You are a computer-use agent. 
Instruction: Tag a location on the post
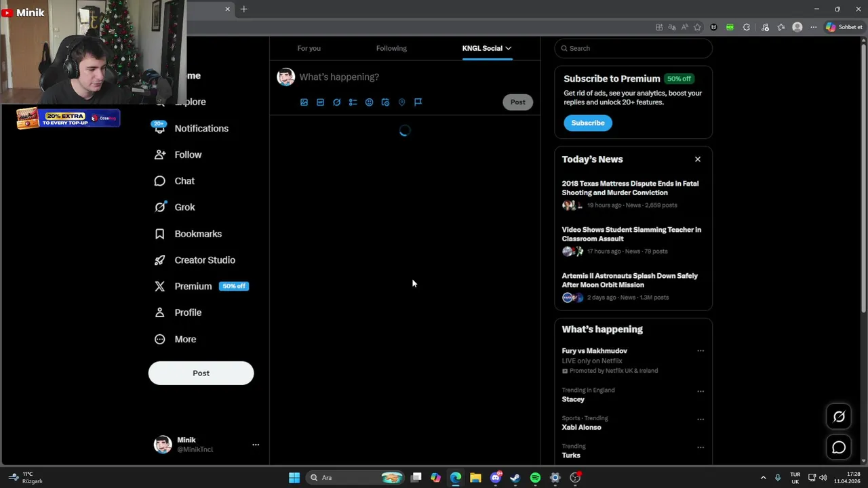(401, 102)
